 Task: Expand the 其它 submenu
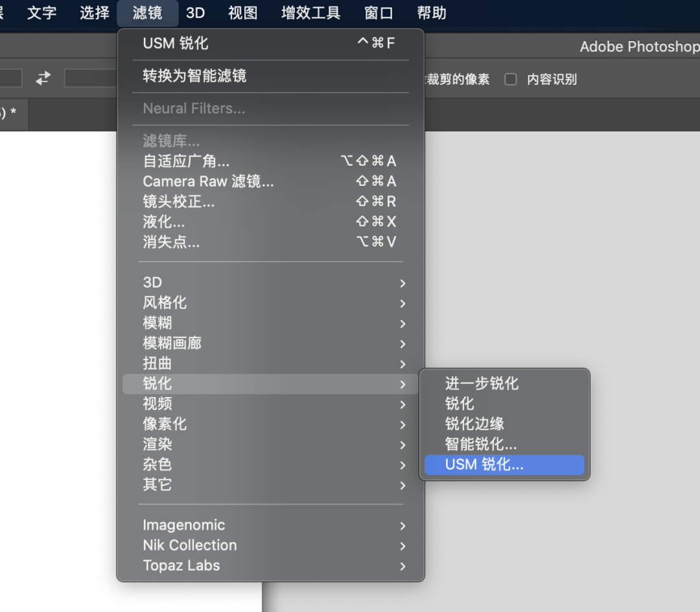(270, 485)
